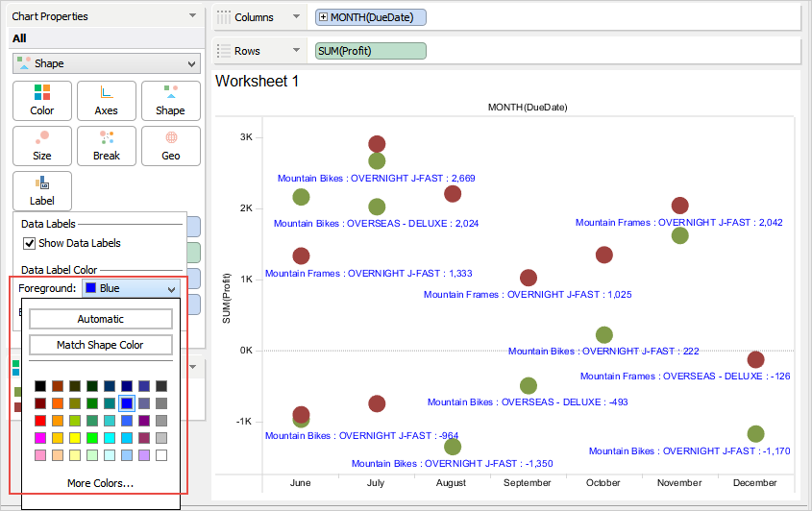This screenshot has height=511, width=812.
Task: Open More Colors option
Action: [x=100, y=483]
